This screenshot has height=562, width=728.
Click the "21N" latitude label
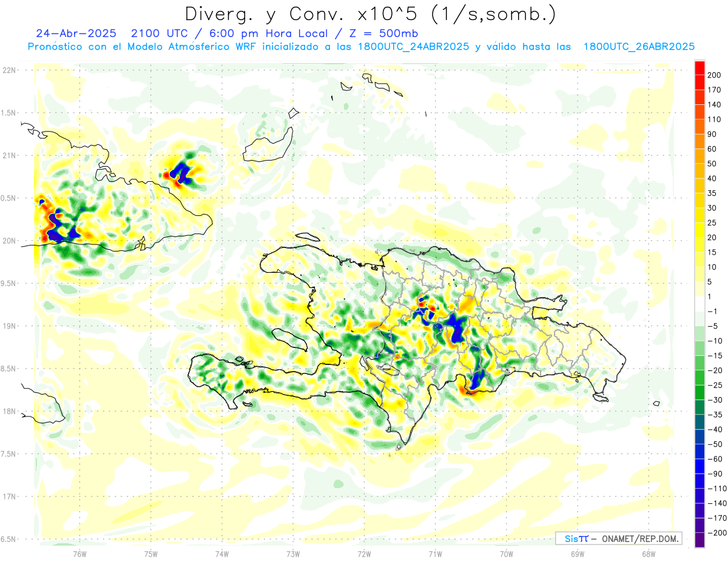[9, 156]
